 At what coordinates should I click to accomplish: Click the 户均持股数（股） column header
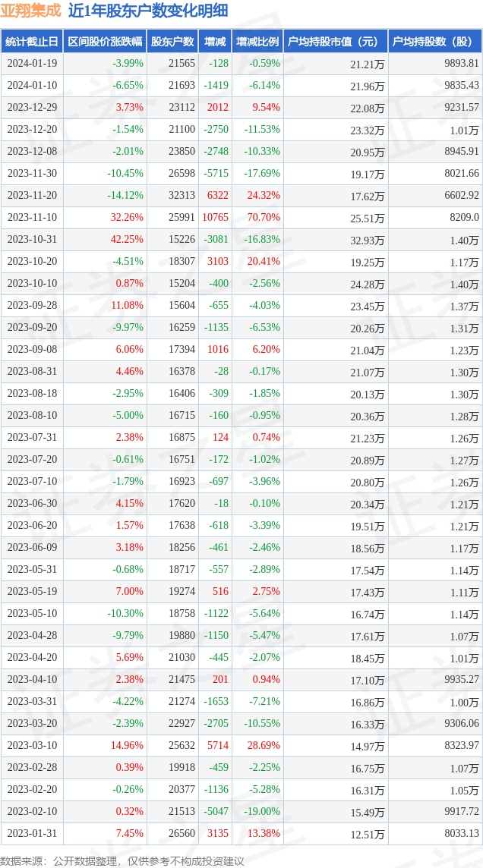434,42
